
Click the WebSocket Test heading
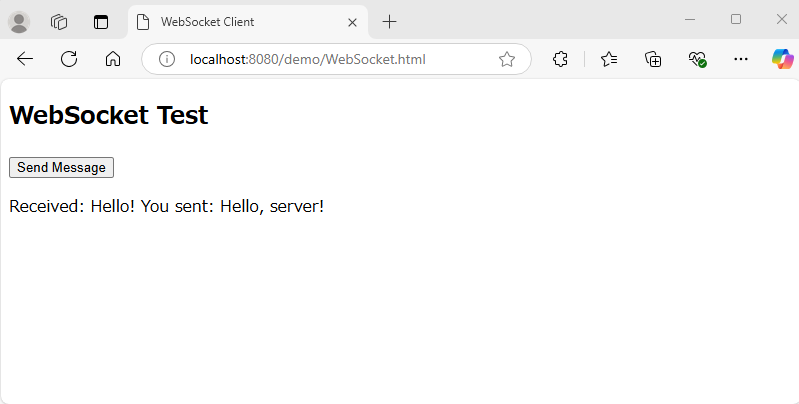tap(109, 115)
